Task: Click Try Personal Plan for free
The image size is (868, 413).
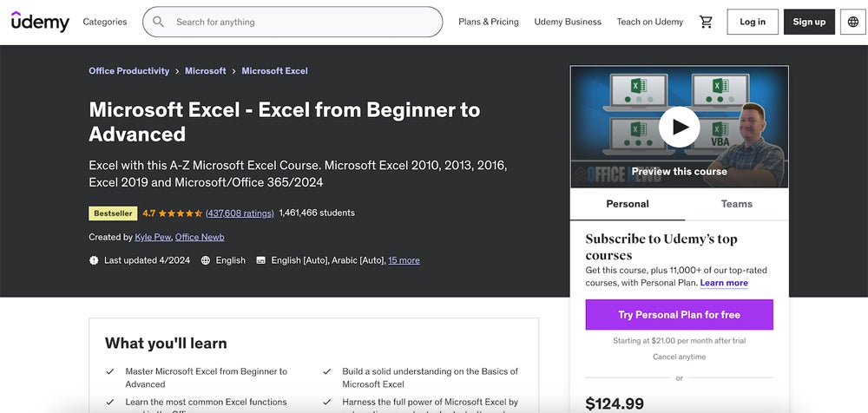Action: coord(680,314)
